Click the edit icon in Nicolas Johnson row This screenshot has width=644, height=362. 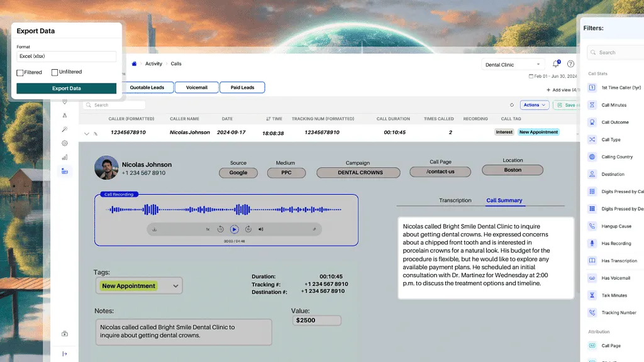(x=96, y=134)
